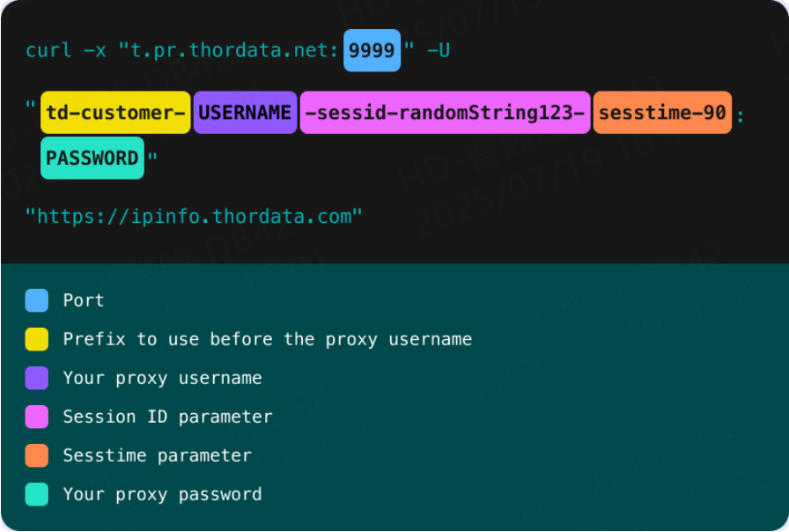
Task: Select the teal PASSWORD placeholder
Action: (92, 159)
